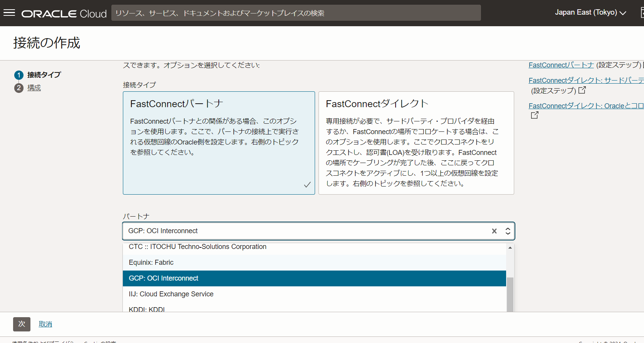Select the FastConnectパートナ connection type card
644x343 pixels.
point(219,143)
